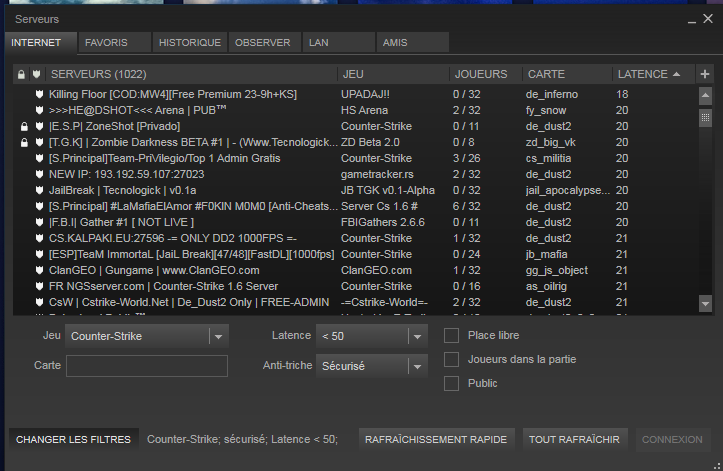Click the UPADAJ!! game cell

tap(365, 95)
